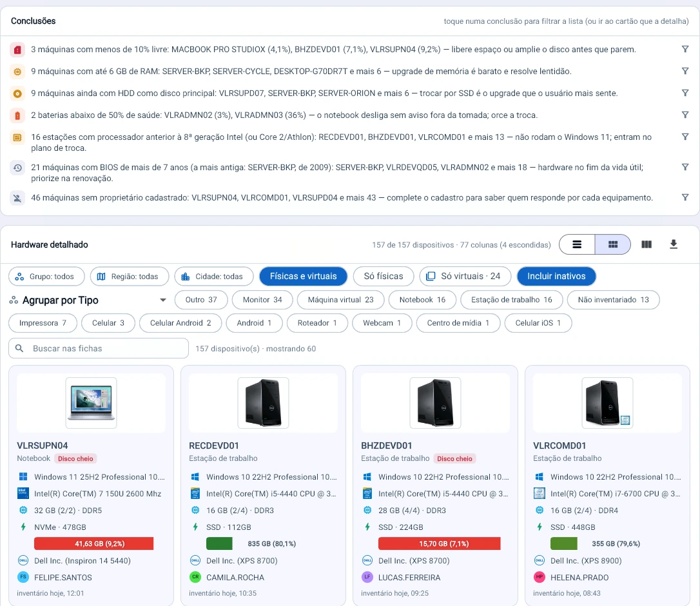This screenshot has height=606, width=700.
Task: Filter by Notebook 16 chip
Action: (x=422, y=300)
